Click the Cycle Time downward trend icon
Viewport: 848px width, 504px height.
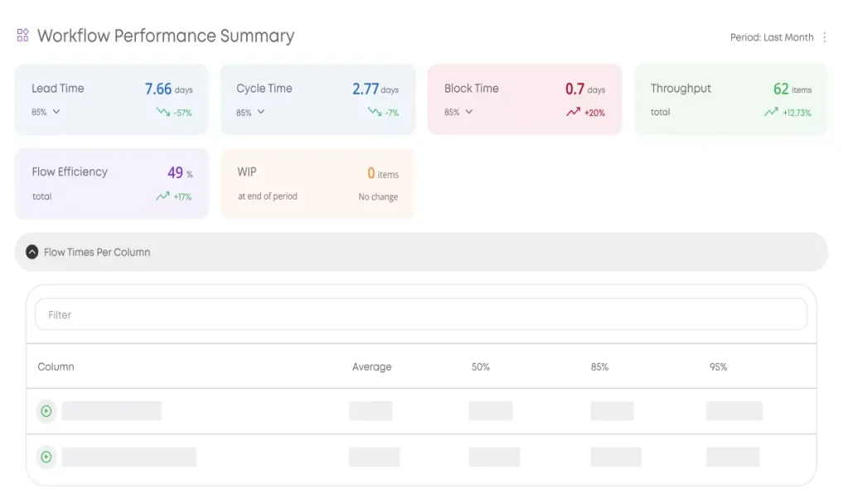point(375,112)
